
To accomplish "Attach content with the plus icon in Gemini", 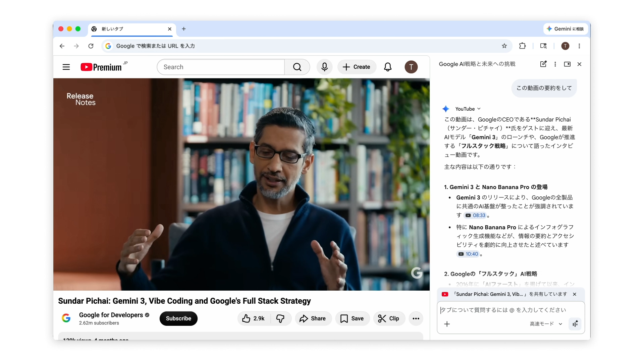I will 447,324.
